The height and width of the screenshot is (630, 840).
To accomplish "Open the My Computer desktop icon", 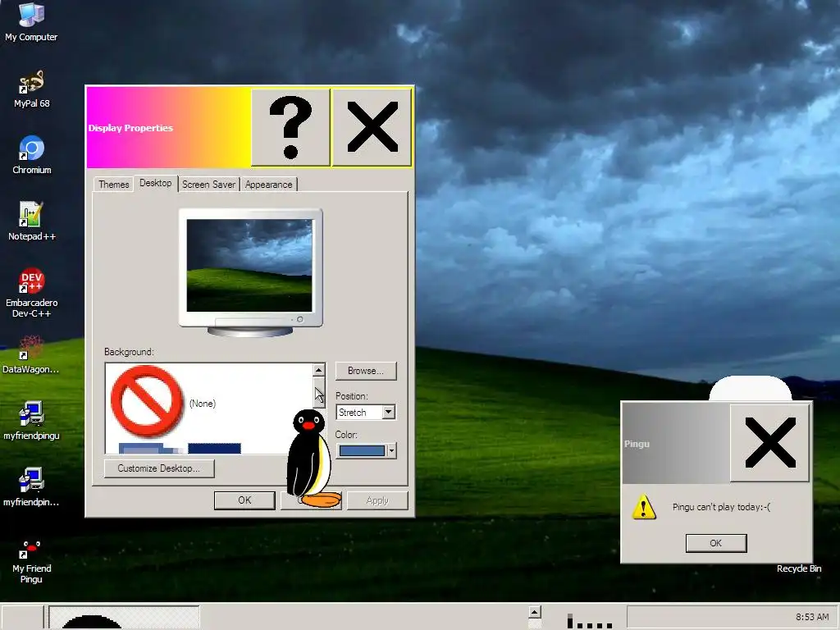I will point(31,21).
